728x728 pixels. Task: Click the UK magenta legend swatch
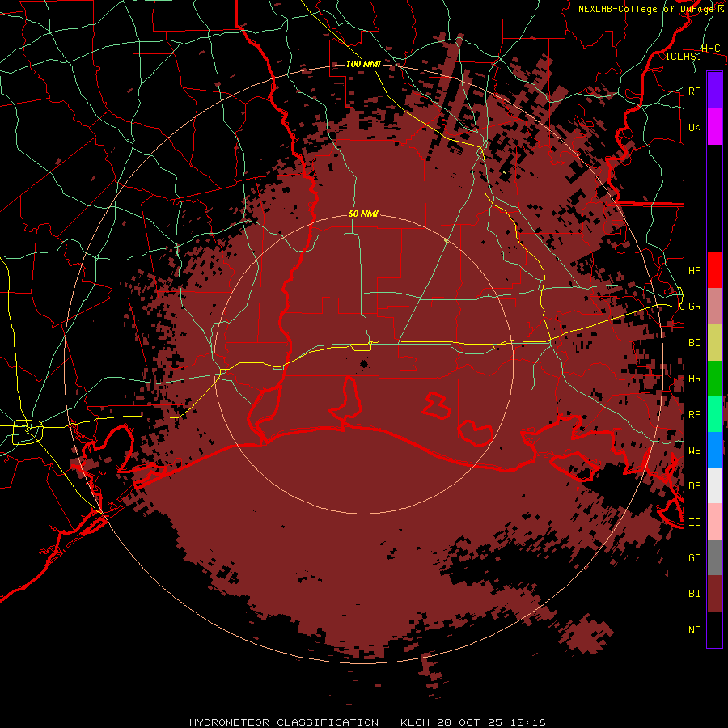(x=714, y=127)
